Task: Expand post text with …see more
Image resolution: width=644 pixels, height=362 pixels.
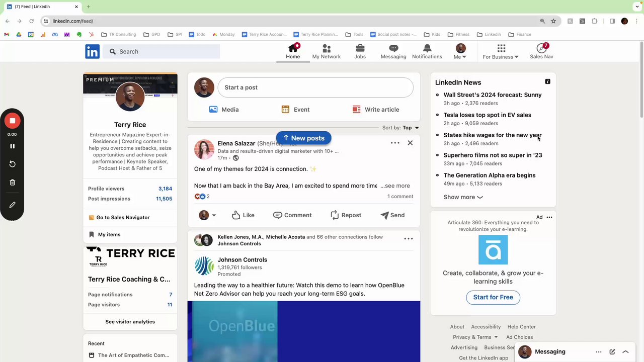Action: click(x=395, y=186)
